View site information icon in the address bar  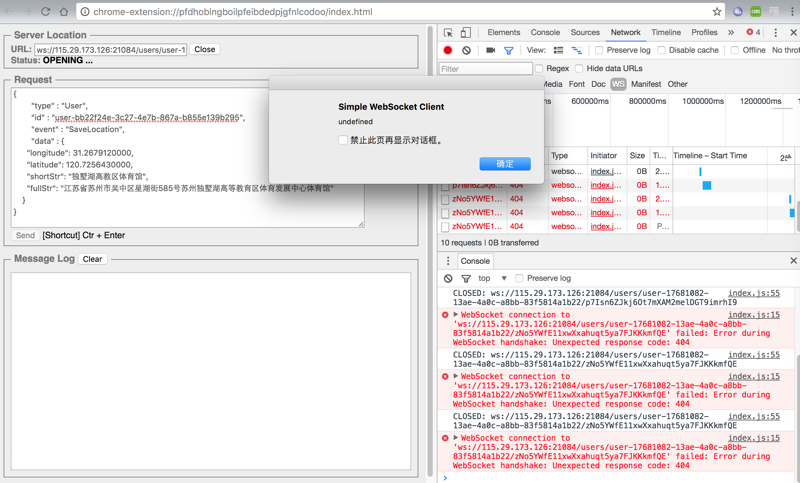pyautogui.click(x=85, y=11)
